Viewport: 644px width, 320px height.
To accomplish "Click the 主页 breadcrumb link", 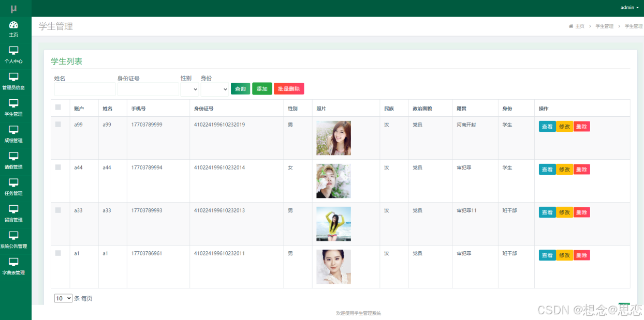I will (580, 26).
